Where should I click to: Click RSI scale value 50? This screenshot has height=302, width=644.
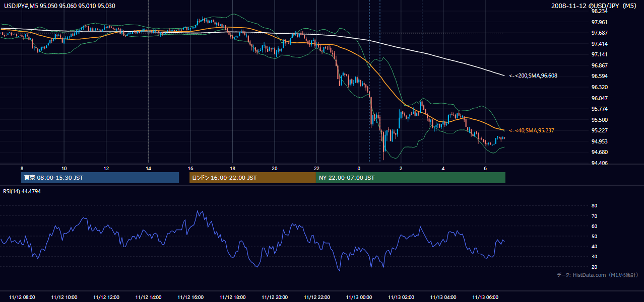[594, 236]
